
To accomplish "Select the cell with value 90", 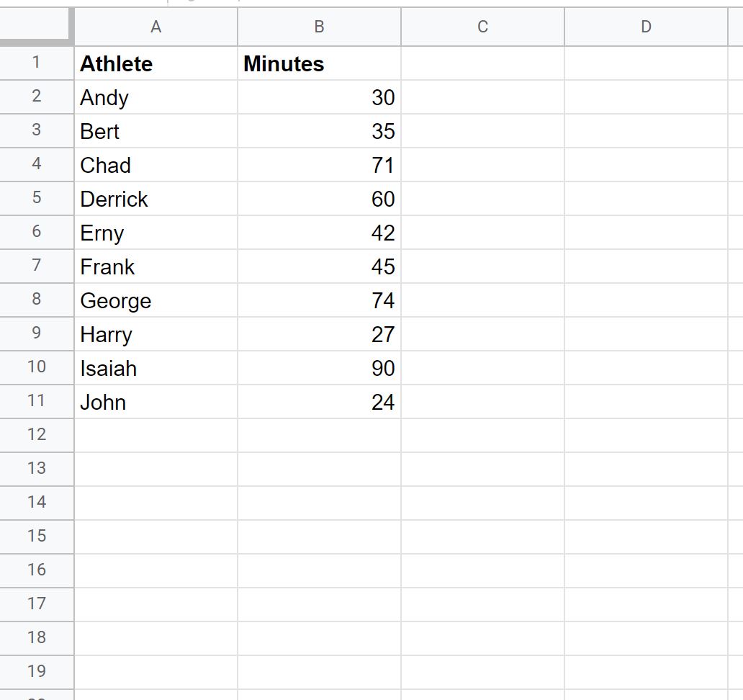I will tap(320, 368).
